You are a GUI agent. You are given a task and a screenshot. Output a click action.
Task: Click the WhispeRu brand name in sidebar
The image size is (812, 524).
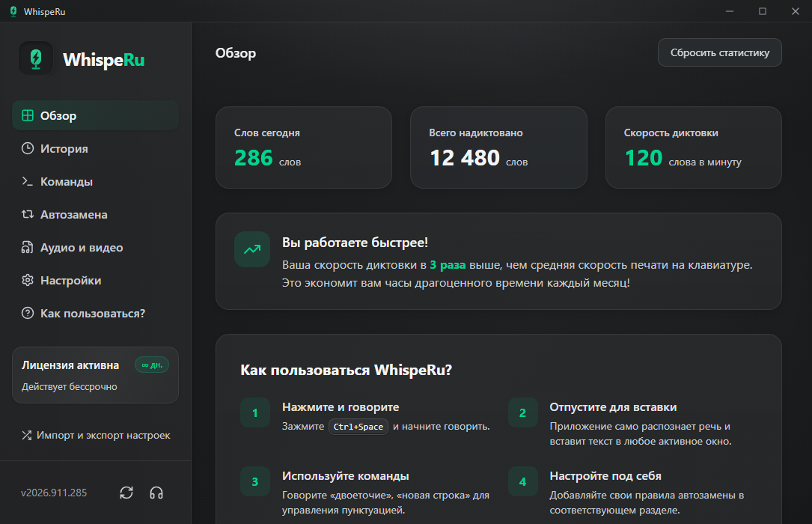(103, 60)
